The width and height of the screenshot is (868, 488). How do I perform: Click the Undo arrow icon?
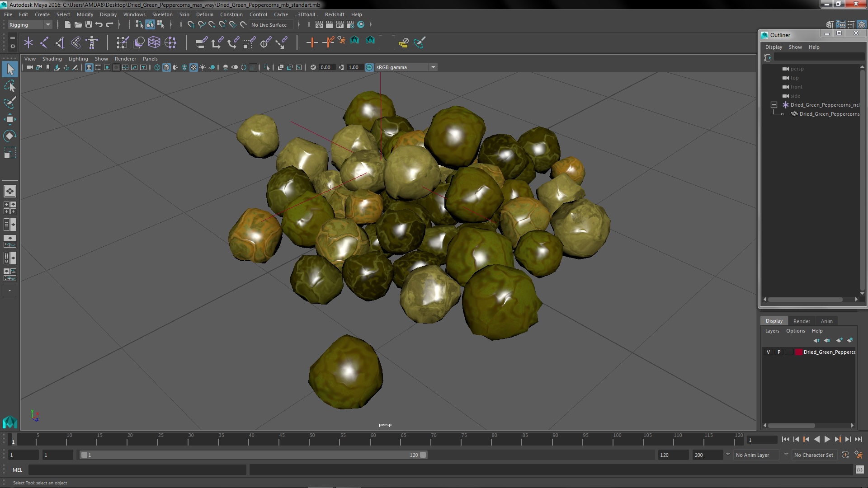tap(99, 24)
